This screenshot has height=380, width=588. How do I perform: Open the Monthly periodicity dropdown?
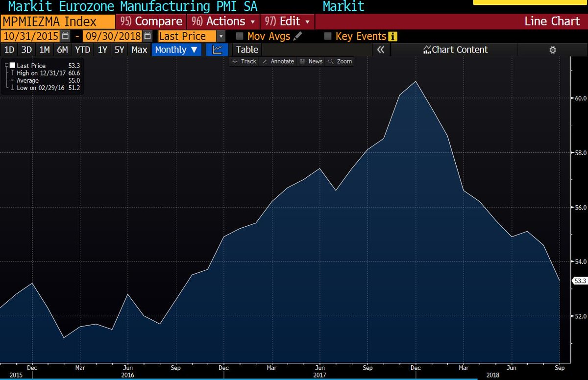click(x=177, y=49)
